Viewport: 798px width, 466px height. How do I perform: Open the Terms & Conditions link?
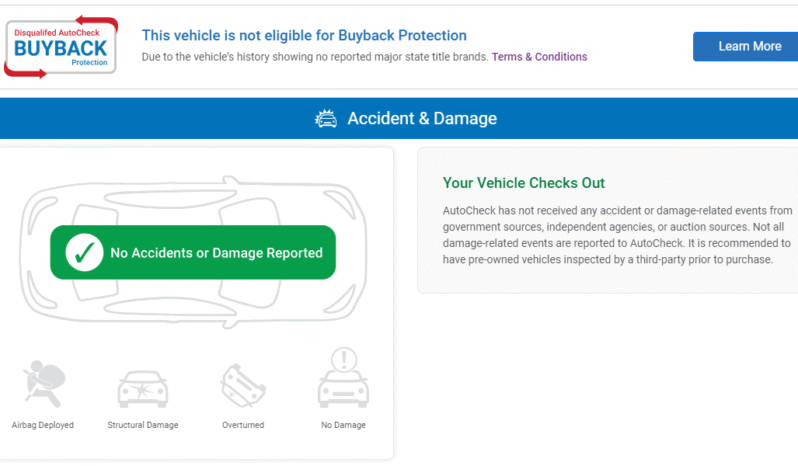click(x=539, y=57)
